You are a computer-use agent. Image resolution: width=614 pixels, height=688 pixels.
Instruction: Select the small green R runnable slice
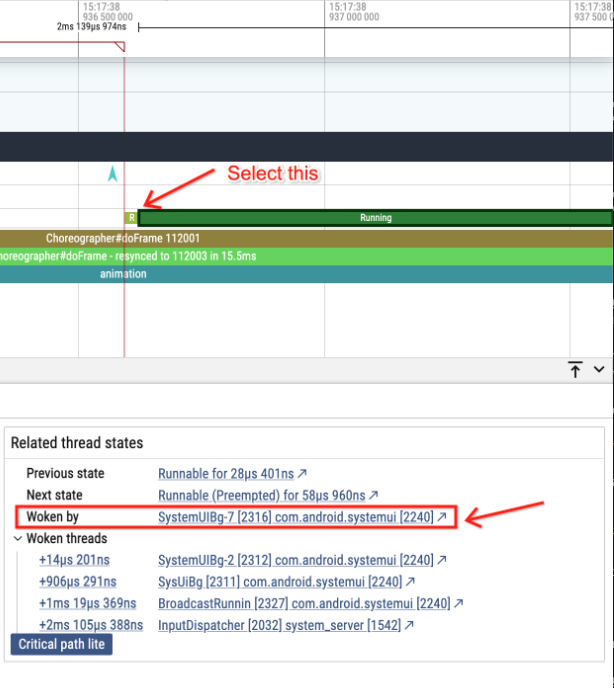point(131,218)
